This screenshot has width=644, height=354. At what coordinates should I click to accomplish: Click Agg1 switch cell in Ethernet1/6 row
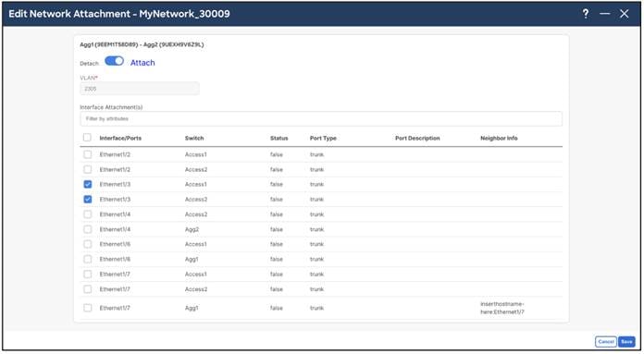coord(192,259)
